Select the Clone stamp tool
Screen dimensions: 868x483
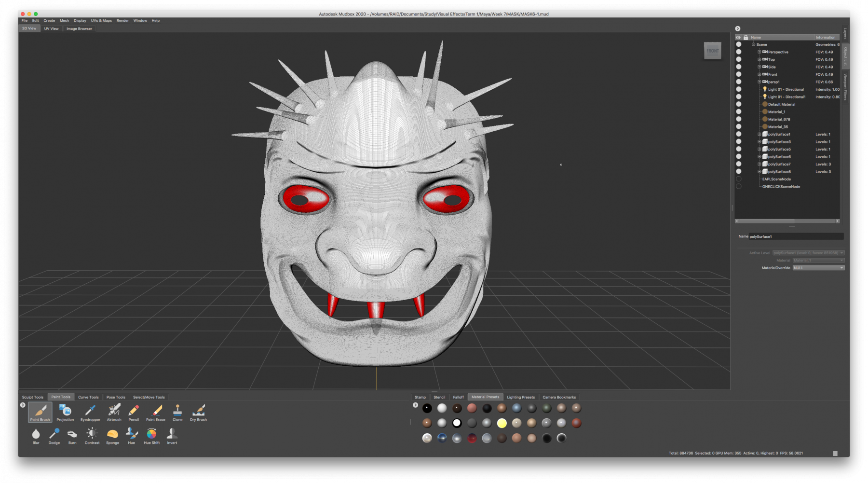(x=177, y=413)
